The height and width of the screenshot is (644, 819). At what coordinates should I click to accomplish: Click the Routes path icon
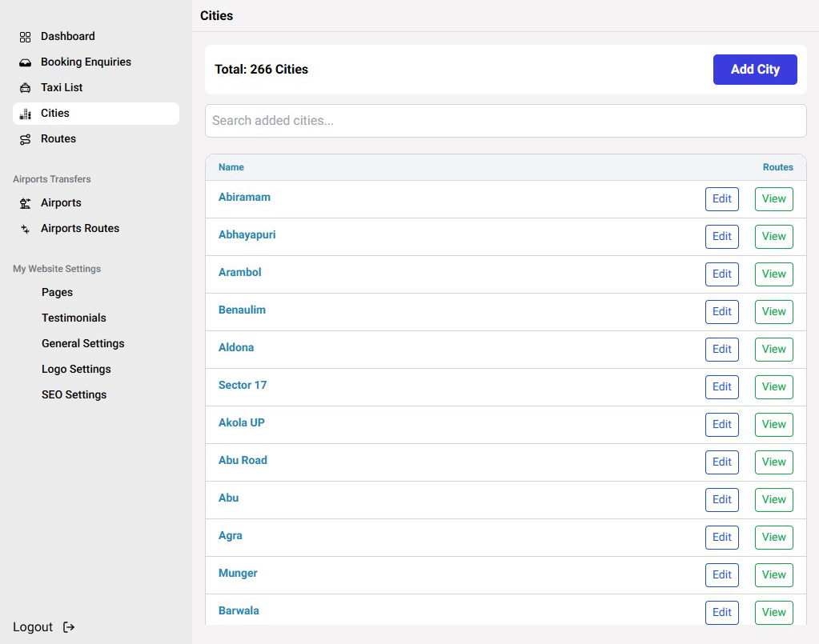(x=25, y=139)
